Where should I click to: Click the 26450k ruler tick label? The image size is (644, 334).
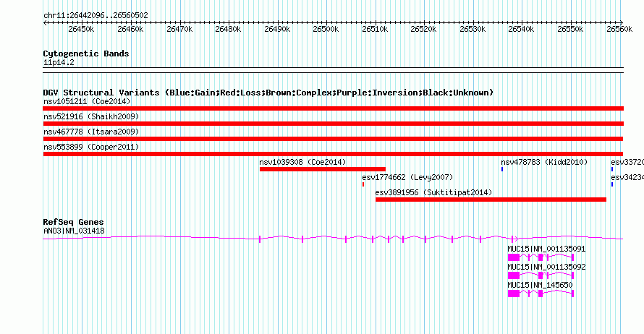81,29
